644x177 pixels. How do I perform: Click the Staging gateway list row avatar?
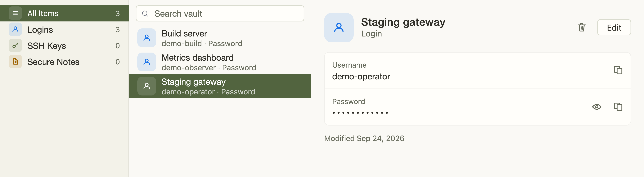point(147,86)
